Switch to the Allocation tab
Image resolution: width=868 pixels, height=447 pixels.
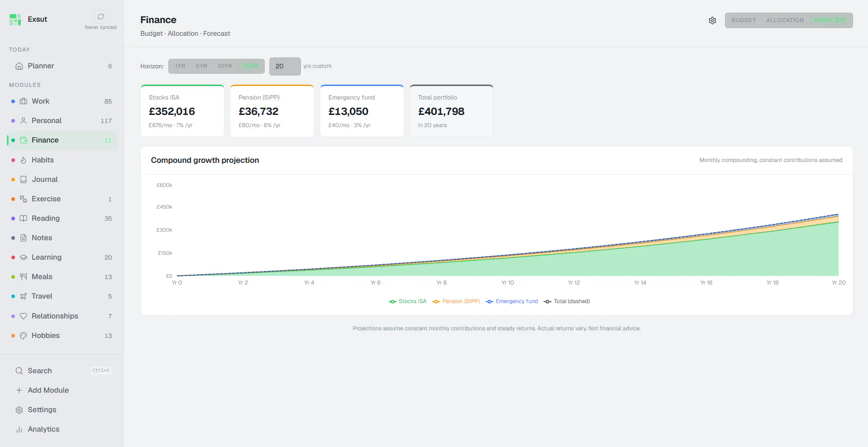click(x=785, y=20)
